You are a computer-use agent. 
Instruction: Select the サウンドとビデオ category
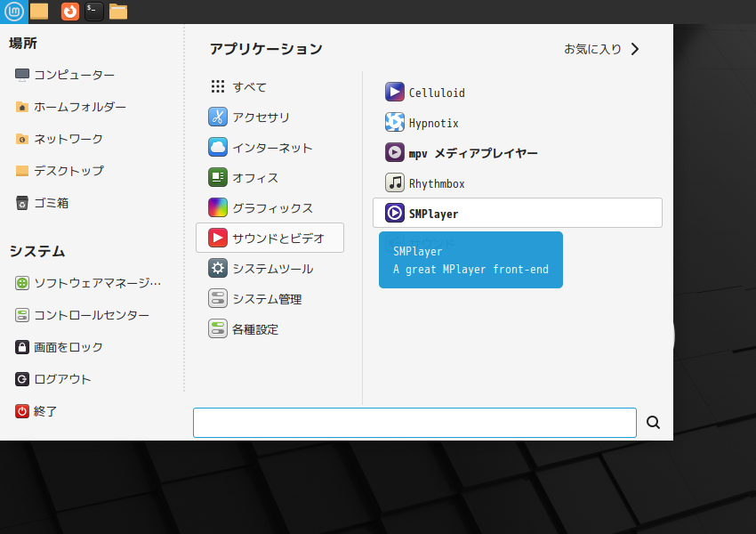(269, 238)
